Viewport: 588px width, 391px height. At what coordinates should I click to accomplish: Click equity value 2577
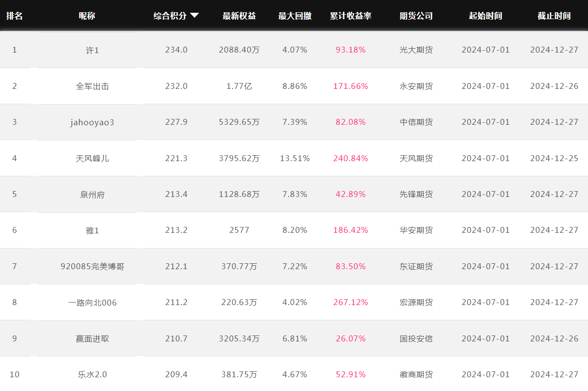(239, 230)
